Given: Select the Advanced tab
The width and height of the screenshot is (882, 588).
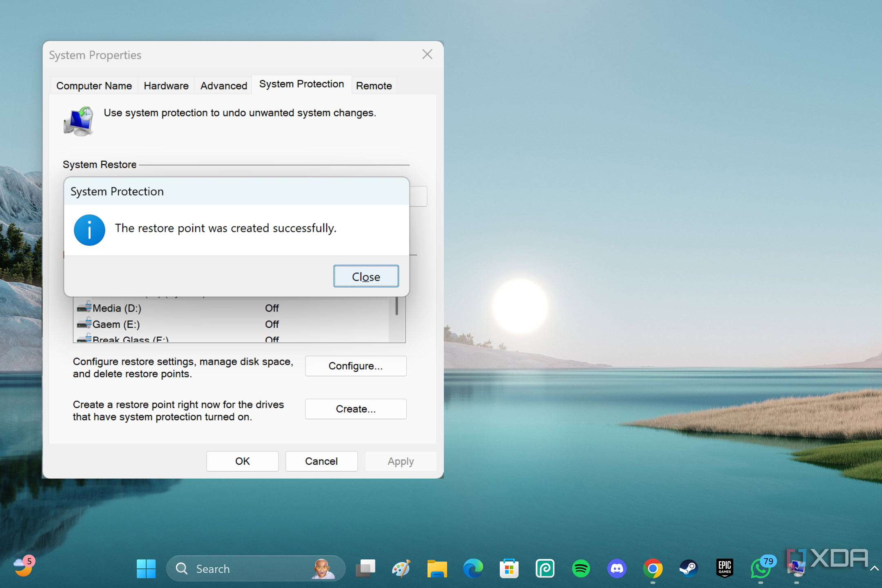Looking at the screenshot, I should (x=224, y=86).
